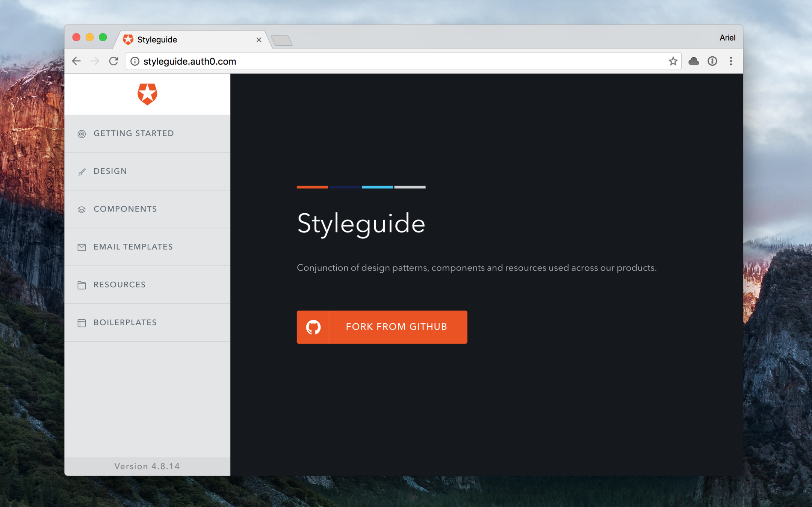Viewport: 812px width, 507px height.
Task: Click the envelope icon beside Email Templates
Action: pos(82,247)
